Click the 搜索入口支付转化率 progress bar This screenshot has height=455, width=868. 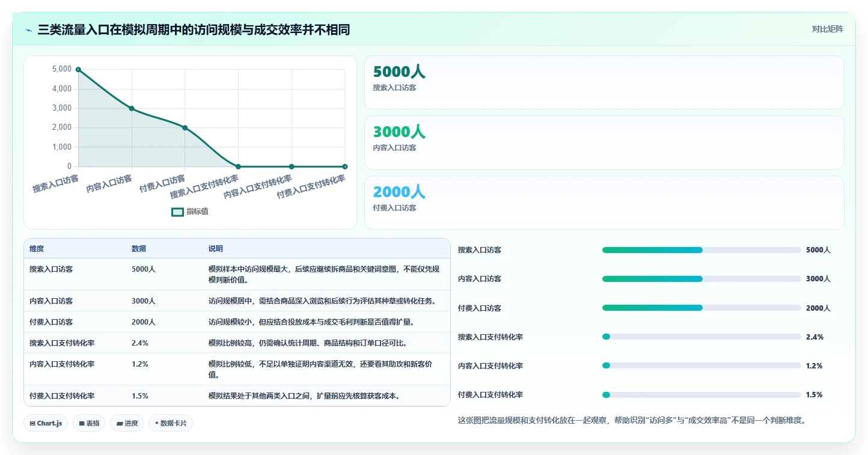701,337
